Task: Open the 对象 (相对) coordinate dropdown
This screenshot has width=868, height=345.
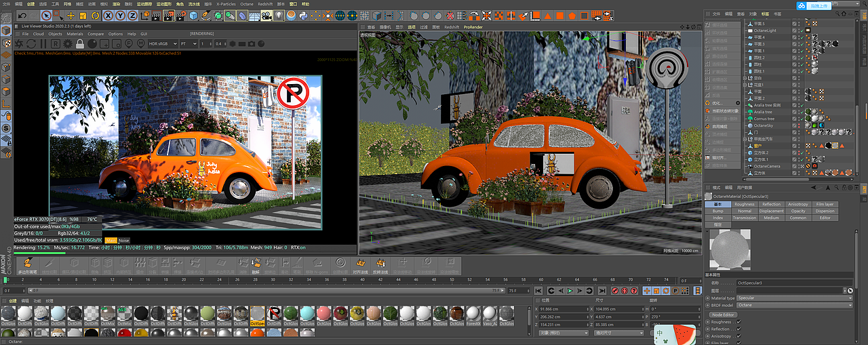Action: [x=564, y=333]
